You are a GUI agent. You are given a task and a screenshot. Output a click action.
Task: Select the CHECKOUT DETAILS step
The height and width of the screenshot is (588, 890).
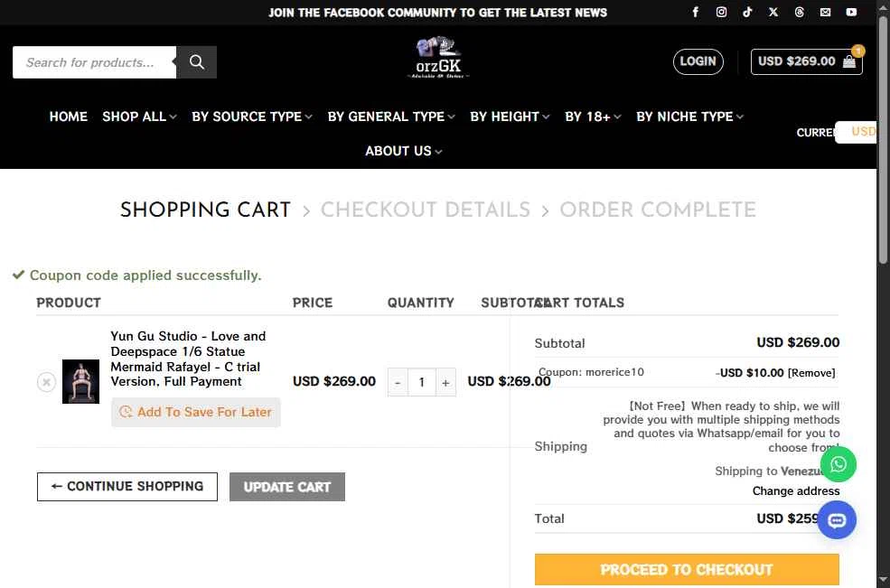coord(426,210)
